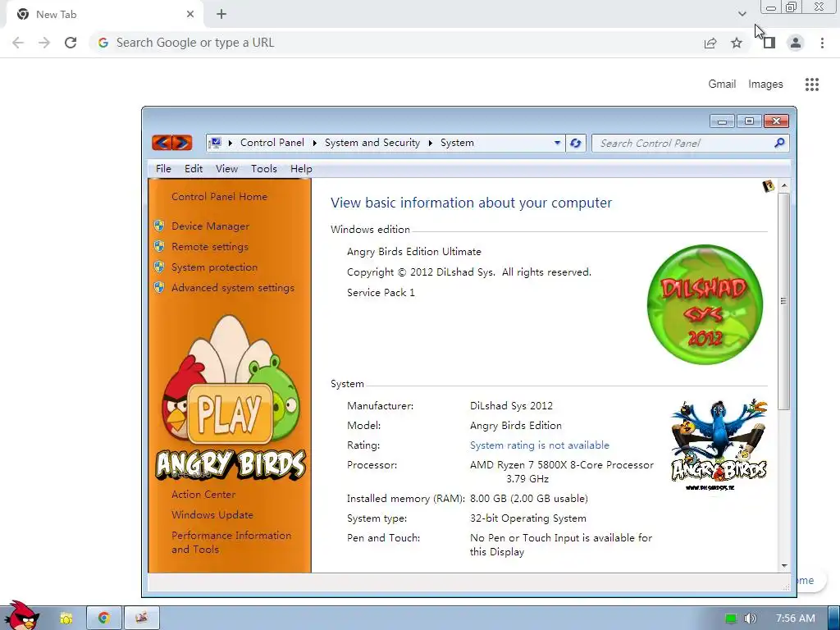The height and width of the screenshot is (630, 840).
Task: Open the Chrome profile avatar
Action: 796,43
